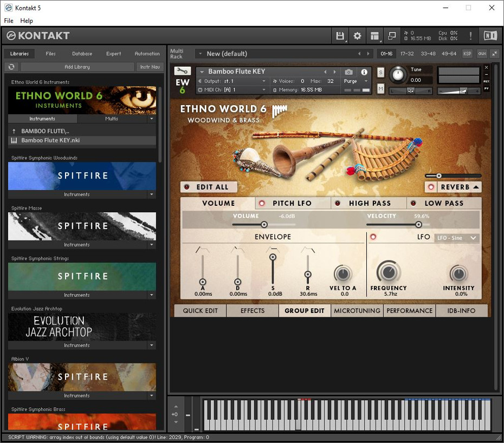Viewport: 504px width, 443px height.
Task: Open Kontakt options gear icon
Action: 357,36
